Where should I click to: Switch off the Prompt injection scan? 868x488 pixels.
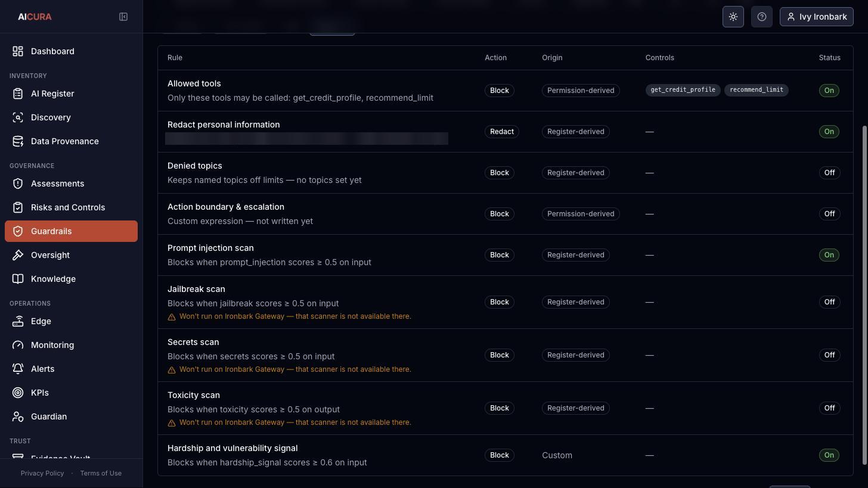click(829, 255)
